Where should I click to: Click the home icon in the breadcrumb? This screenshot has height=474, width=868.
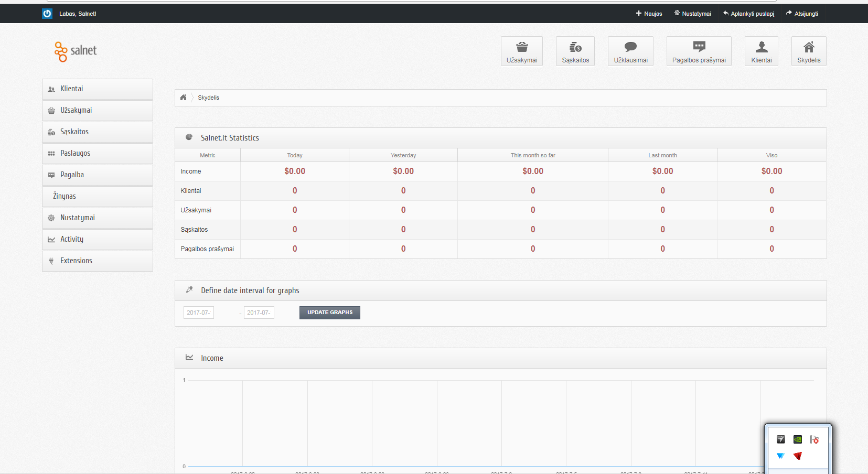(x=183, y=98)
